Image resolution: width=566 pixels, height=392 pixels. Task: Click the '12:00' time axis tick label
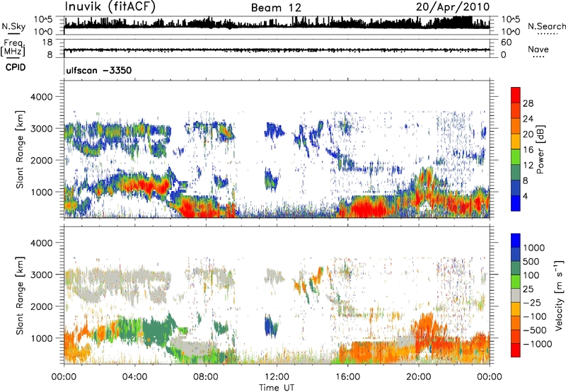(277, 376)
